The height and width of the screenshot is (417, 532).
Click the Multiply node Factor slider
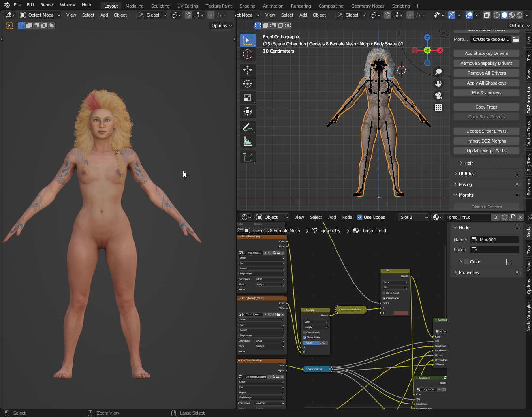tap(315, 343)
